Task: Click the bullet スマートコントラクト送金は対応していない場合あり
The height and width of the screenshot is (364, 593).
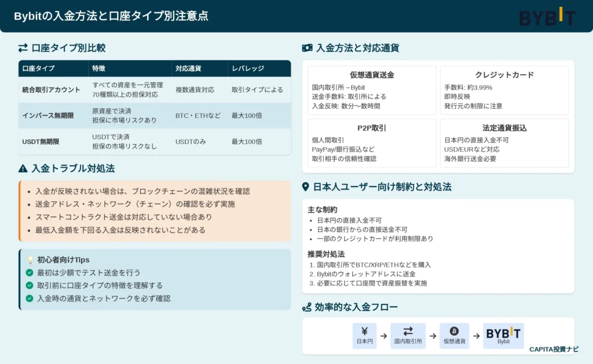Action: click(124, 217)
